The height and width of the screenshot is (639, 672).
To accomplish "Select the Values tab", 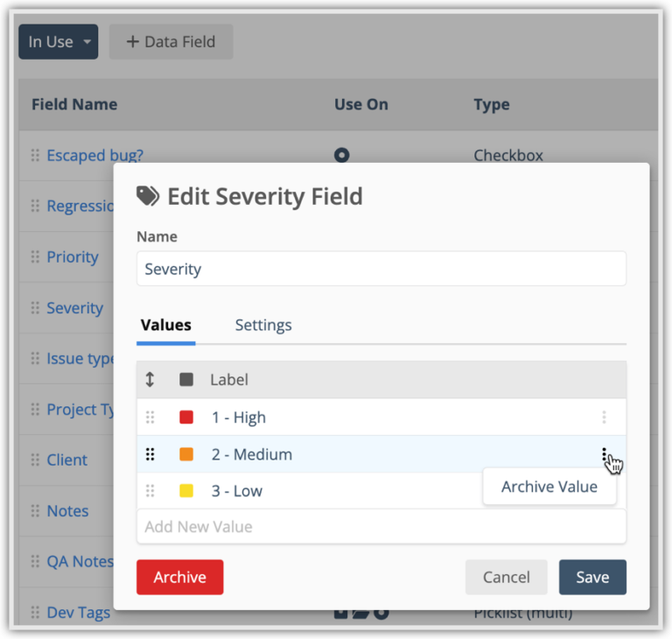I will point(166,325).
